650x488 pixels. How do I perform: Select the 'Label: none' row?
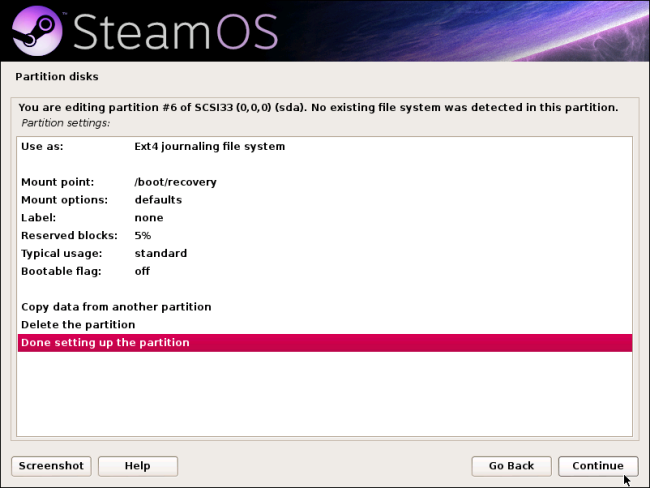click(x=325, y=218)
